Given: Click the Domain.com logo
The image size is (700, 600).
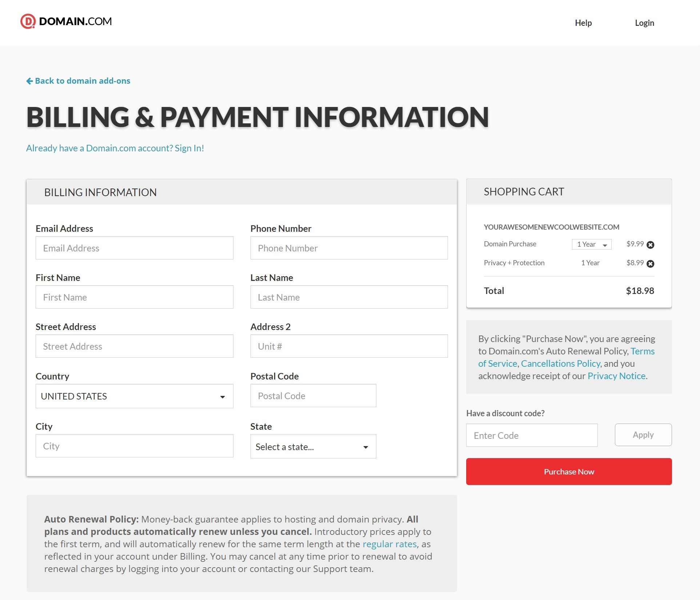Looking at the screenshot, I should pos(66,21).
